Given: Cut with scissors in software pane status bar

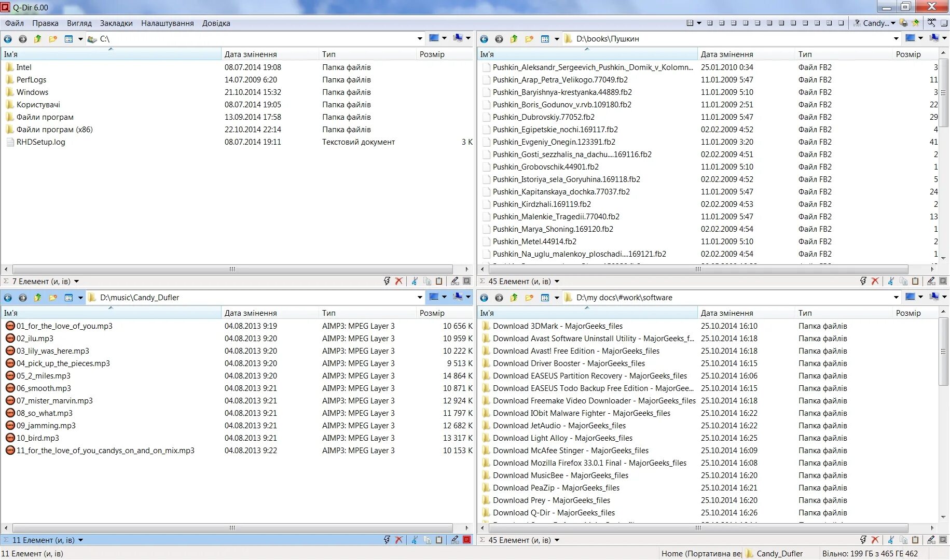Looking at the screenshot, I should pos(891,540).
